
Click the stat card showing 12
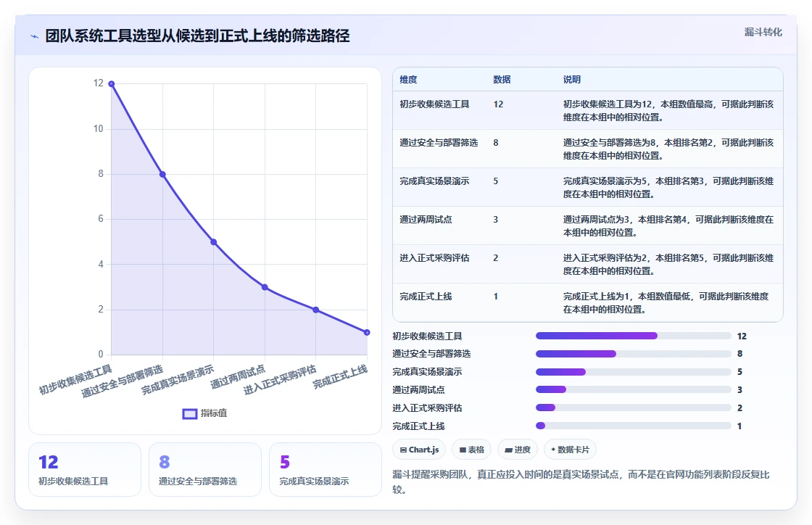85,470
